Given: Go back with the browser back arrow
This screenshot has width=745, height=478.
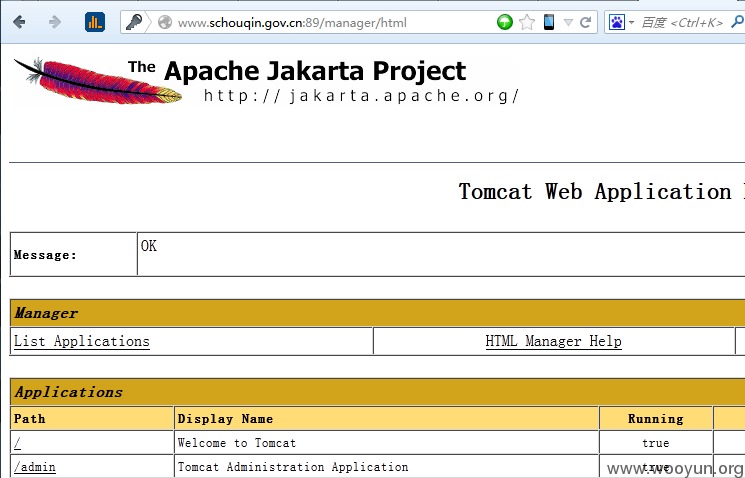Looking at the screenshot, I should (x=19, y=22).
